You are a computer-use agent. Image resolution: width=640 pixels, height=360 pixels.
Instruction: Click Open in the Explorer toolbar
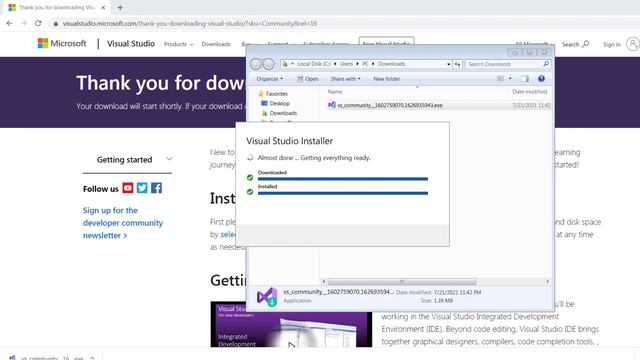[x=308, y=79]
